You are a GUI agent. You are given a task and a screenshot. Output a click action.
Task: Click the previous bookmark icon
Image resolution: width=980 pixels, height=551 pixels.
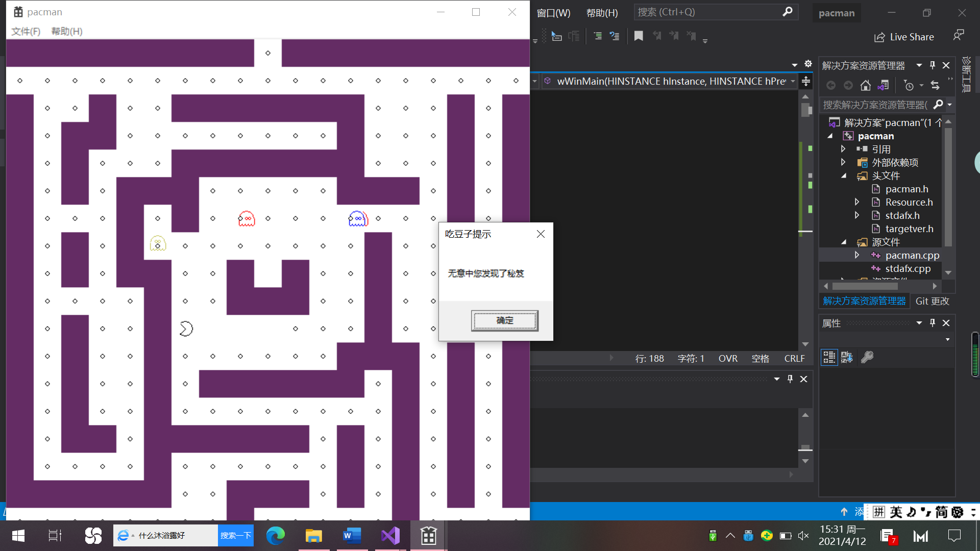(x=657, y=36)
